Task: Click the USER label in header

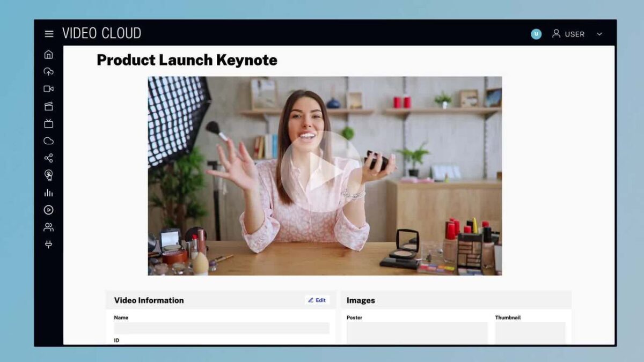Action: click(x=575, y=34)
